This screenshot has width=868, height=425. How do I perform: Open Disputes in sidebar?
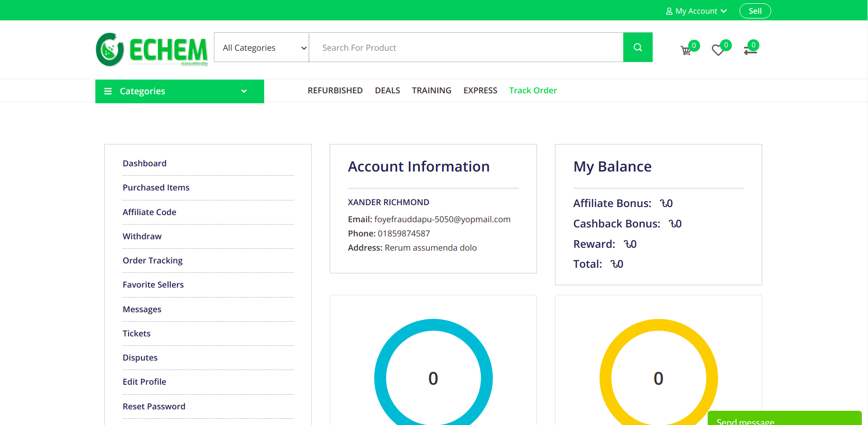pos(140,358)
